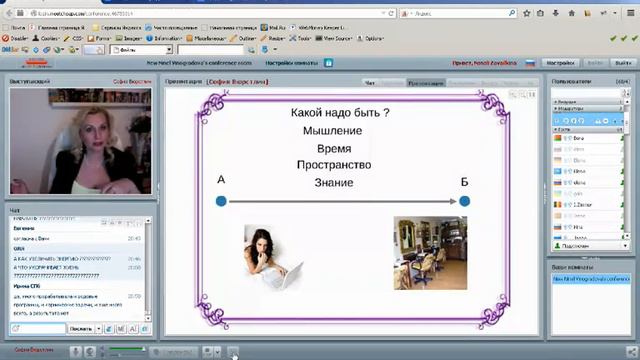Click the users list scrollbar down arrow

pos(627,236)
